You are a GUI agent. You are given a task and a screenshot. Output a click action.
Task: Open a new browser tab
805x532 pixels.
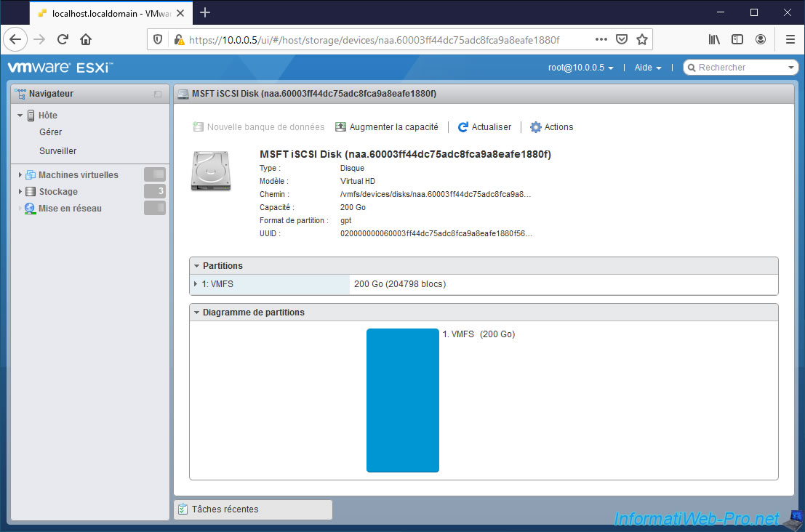point(205,13)
